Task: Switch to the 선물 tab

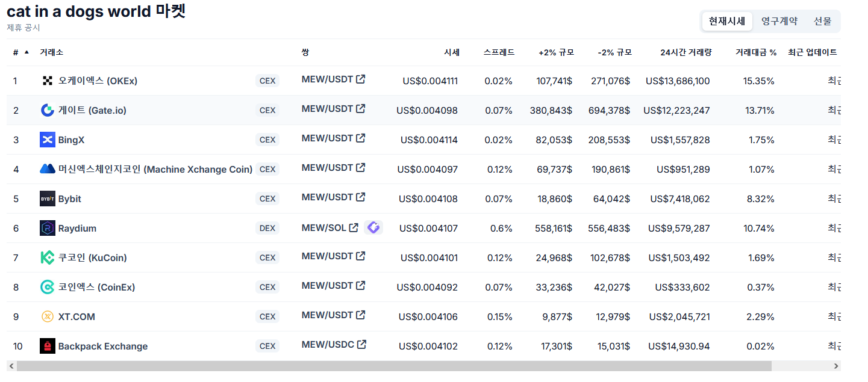Action: [x=822, y=21]
